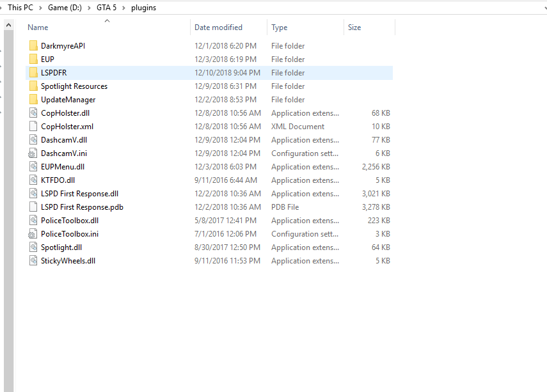The height and width of the screenshot is (392, 547).
Task: Click the navigation pane vertical scrollbar track
Action: [x=9, y=211]
